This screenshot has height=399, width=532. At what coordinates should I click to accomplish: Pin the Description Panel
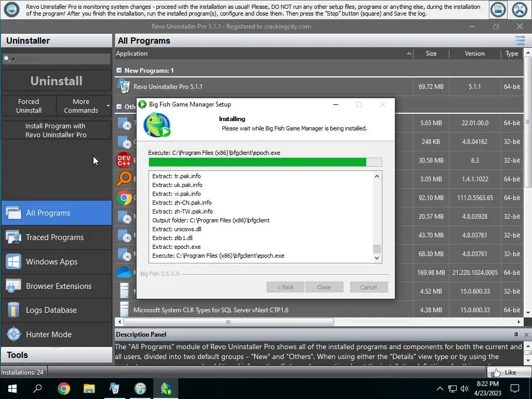[x=516, y=335]
